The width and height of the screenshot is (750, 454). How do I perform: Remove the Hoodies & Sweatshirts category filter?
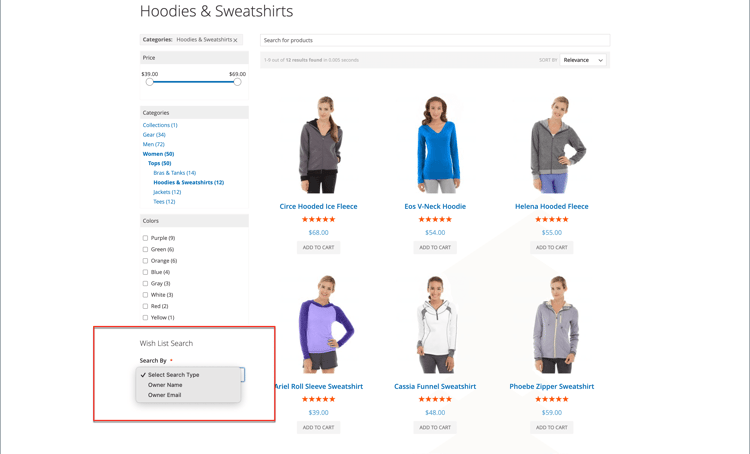[235, 40]
